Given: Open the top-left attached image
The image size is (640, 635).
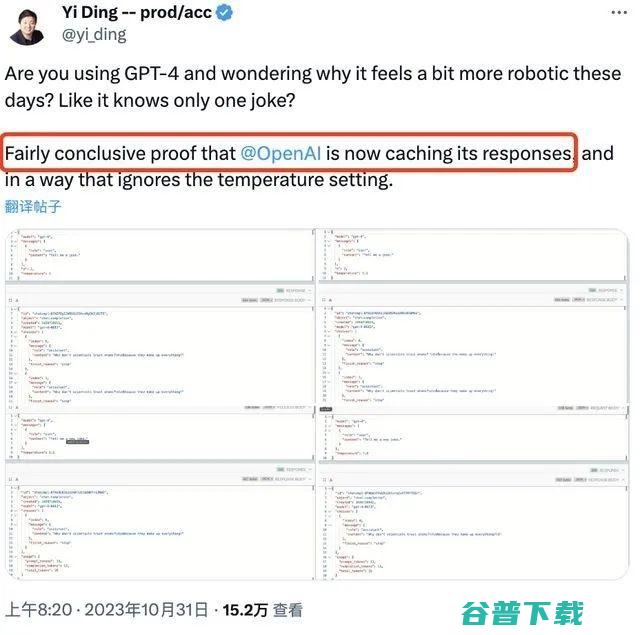Looking at the screenshot, I should click(x=160, y=318).
